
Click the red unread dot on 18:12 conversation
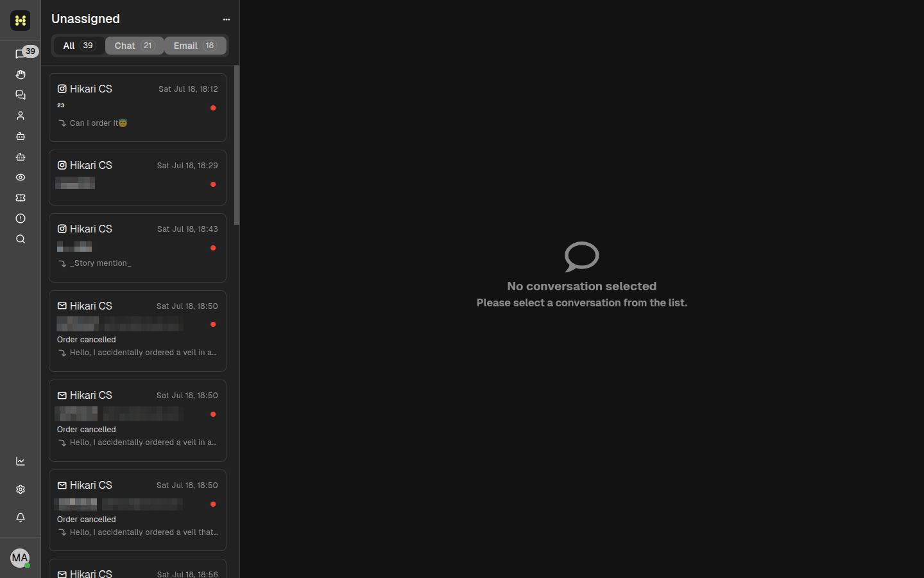pos(213,108)
